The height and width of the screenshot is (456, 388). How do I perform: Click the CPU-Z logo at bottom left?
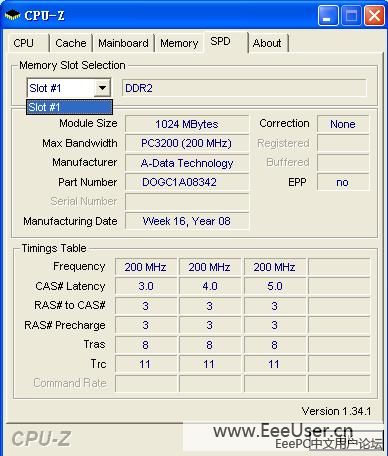tap(42, 438)
